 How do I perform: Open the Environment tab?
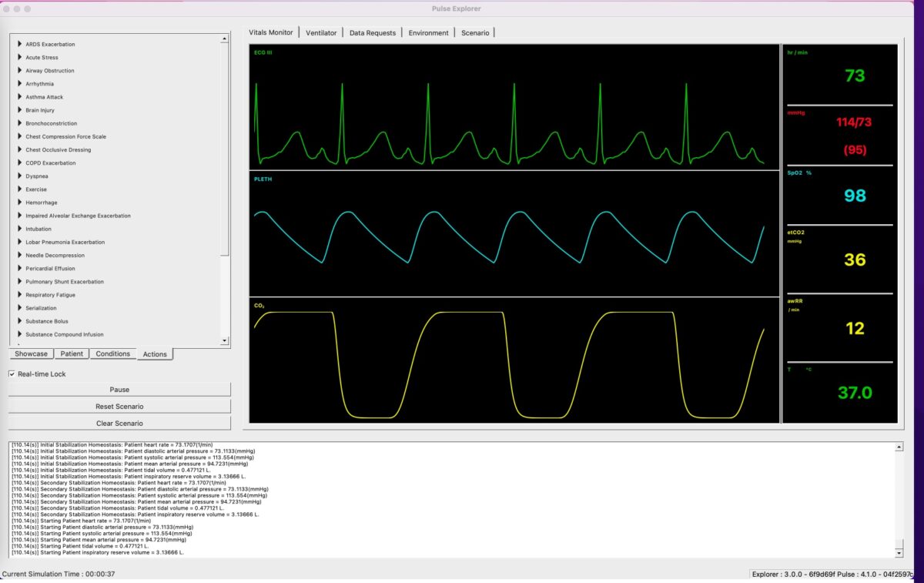point(429,32)
